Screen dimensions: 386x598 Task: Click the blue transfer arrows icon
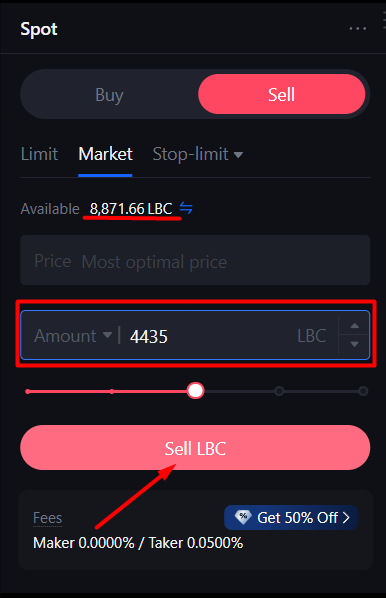pyautogui.click(x=186, y=208)
